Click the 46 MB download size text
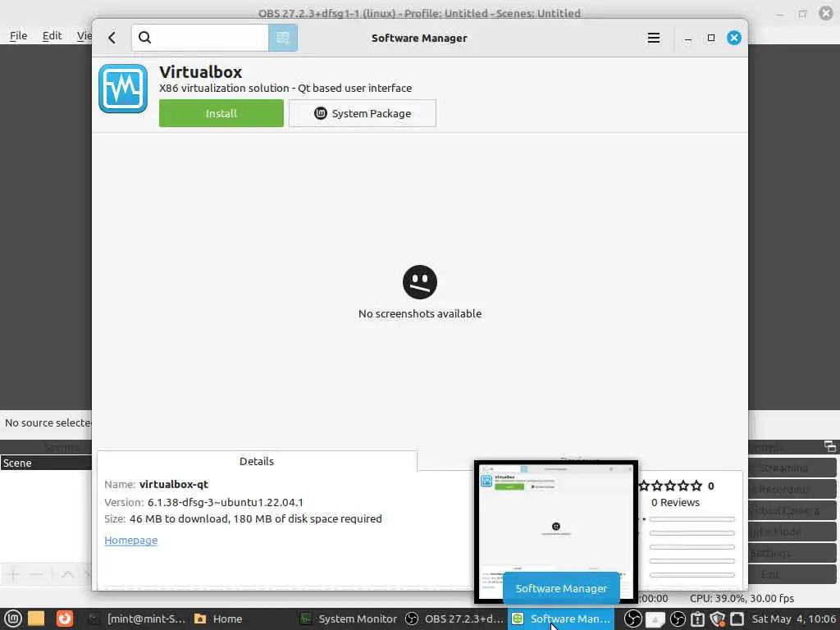 (x=256, y=518)
